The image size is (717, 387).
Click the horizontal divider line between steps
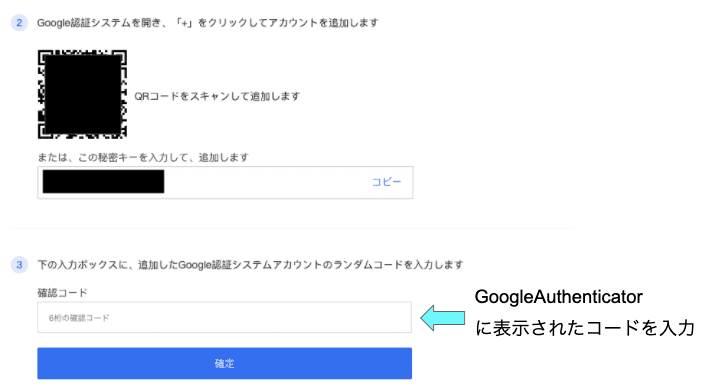(292, 228)
